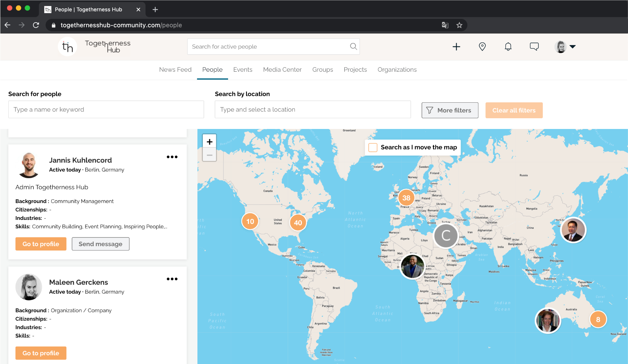Screen dimensions: 628x364
Task: Open the messages chat bubble icon
Action: 534,46
